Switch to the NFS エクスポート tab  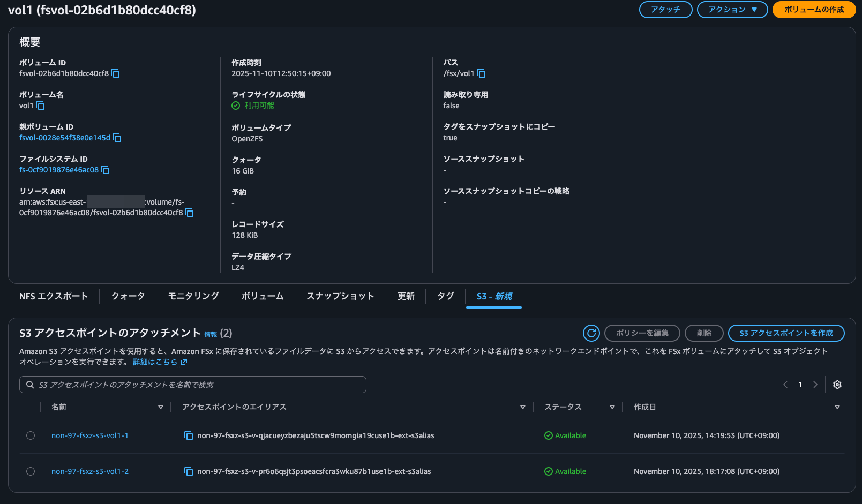[x=54, y=296]
